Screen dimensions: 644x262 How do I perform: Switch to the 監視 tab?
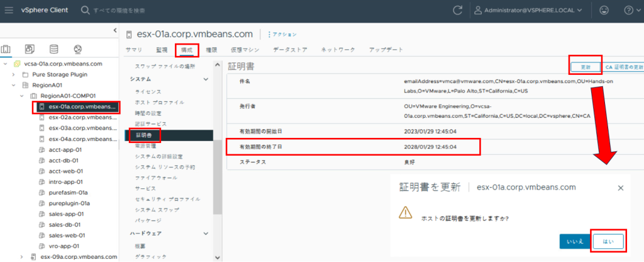click(x=162, y=50)
